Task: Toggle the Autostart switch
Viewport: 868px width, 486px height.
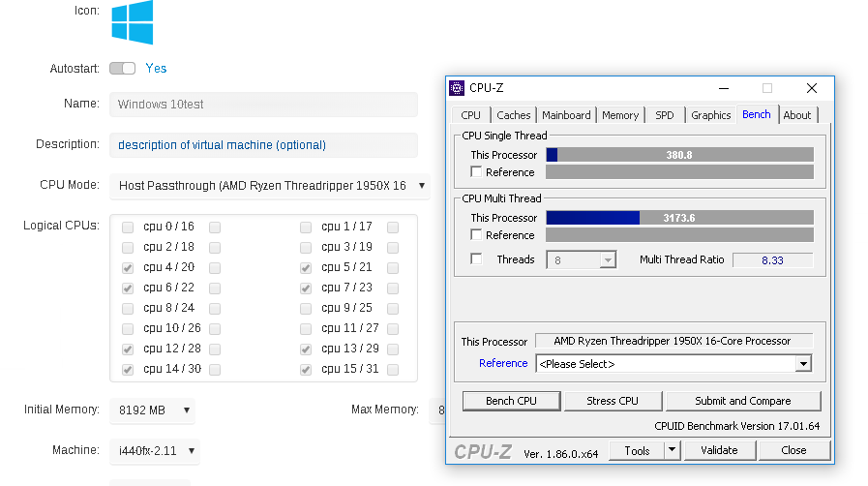Action: (x=122, y=68)
